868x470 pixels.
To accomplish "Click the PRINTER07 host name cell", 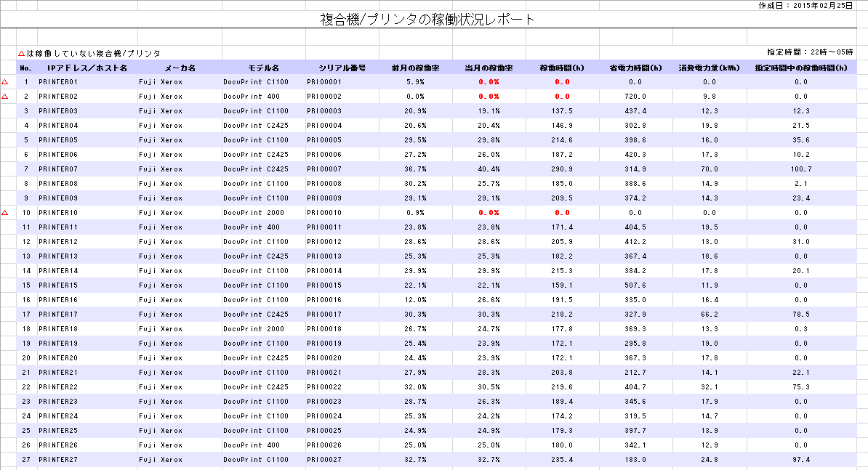I will coord(58,169).
